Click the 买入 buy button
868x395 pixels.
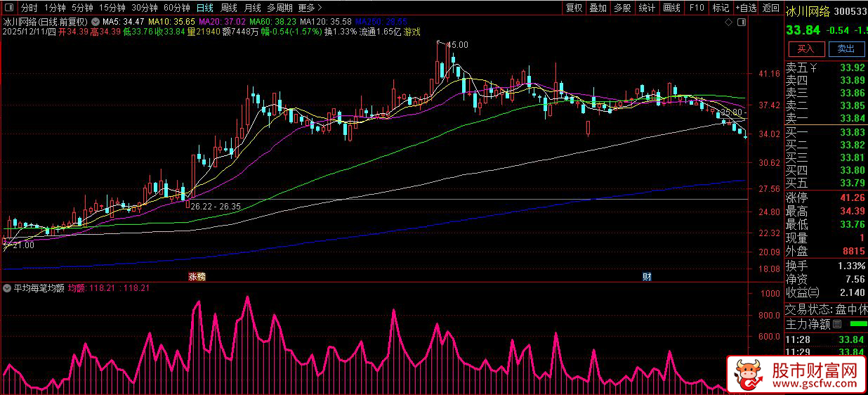(805, 48)
